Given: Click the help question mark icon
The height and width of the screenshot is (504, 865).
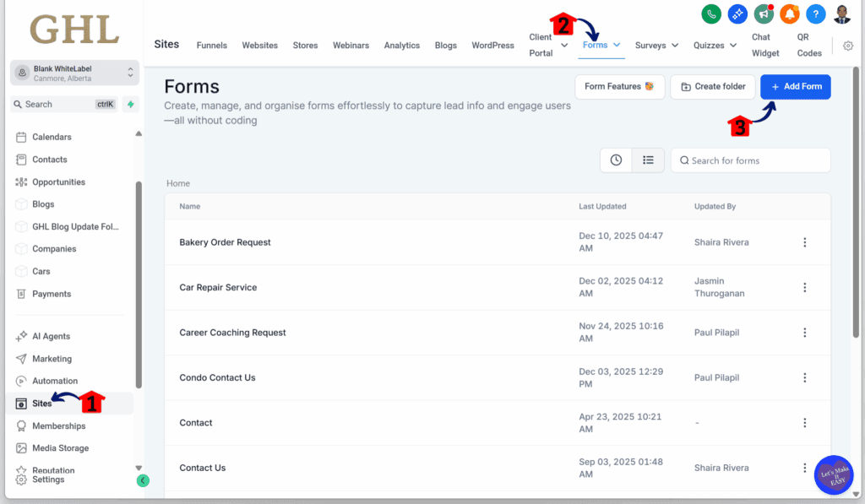Looking at the screenshot, I should click(815, 14).
